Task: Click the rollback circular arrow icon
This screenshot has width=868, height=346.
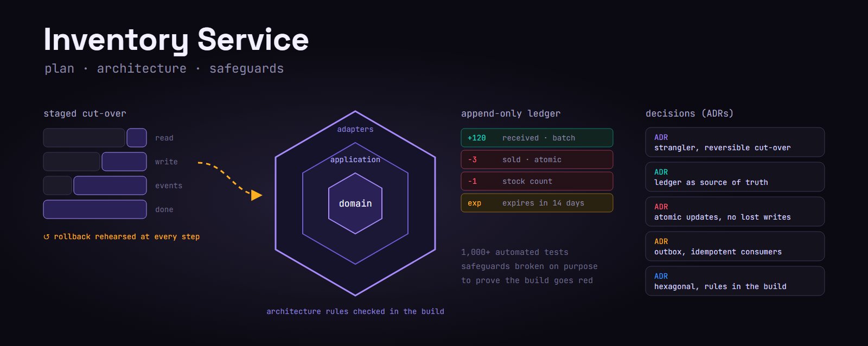Action: click(47, 237)
